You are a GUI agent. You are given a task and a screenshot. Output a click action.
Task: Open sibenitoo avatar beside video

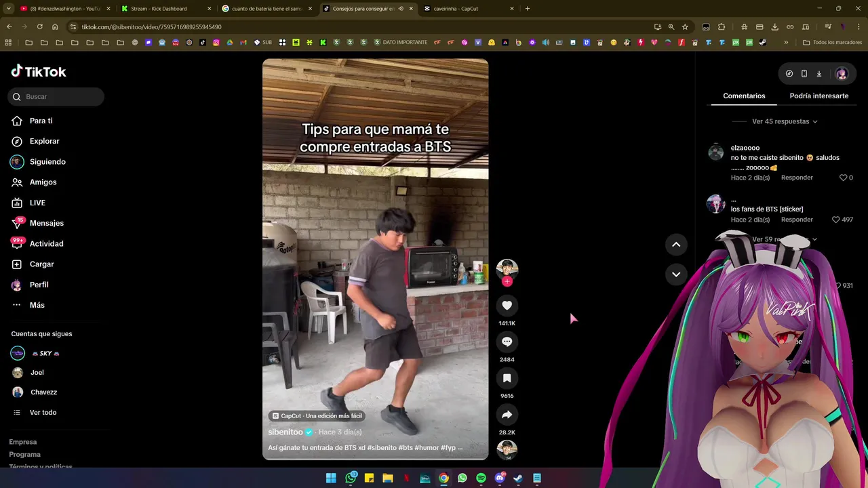(x=507, y=270)
